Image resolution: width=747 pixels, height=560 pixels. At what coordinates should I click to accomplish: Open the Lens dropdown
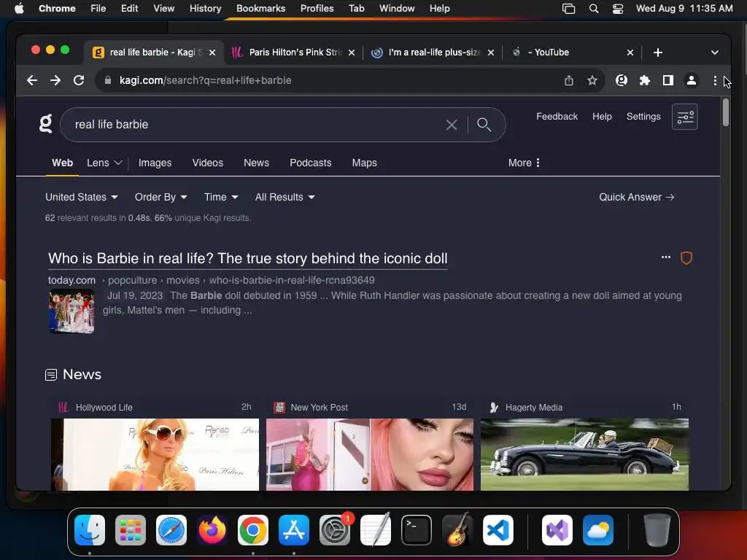[x=104, y=163]
